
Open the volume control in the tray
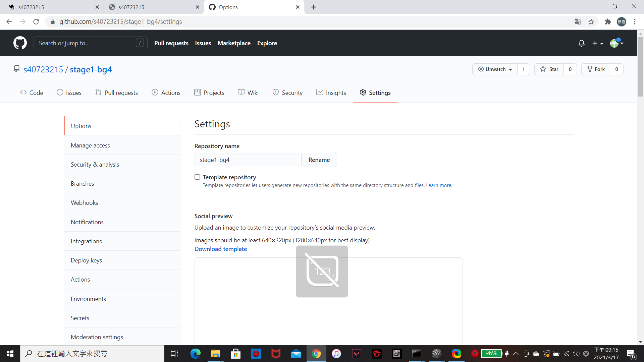point(576,354)
